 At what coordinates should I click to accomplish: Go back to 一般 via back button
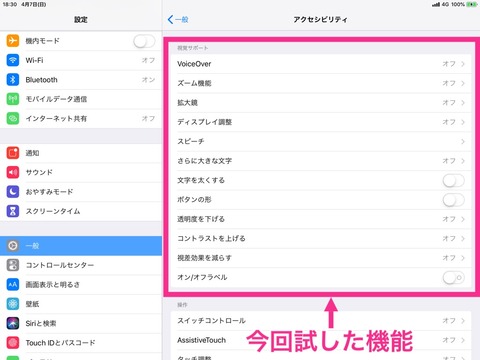point(178,19)
